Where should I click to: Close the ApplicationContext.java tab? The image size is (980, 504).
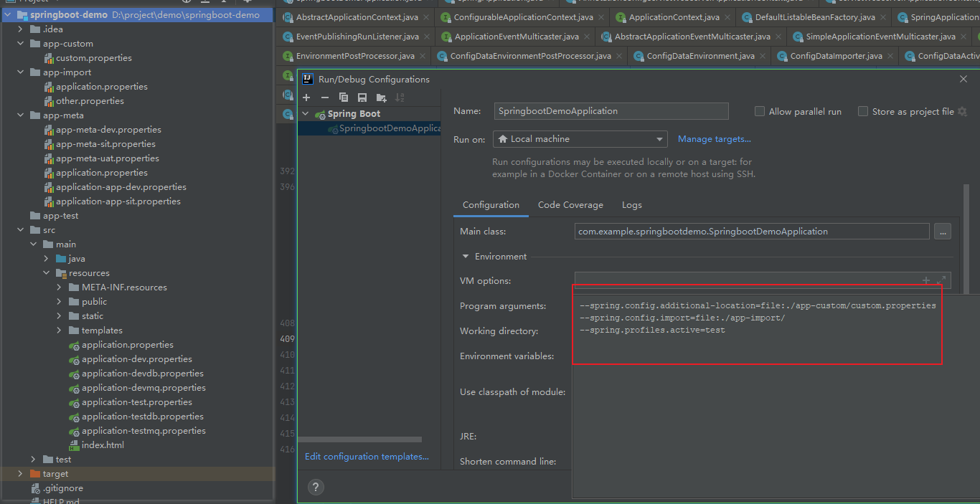[x=727, y=17]
